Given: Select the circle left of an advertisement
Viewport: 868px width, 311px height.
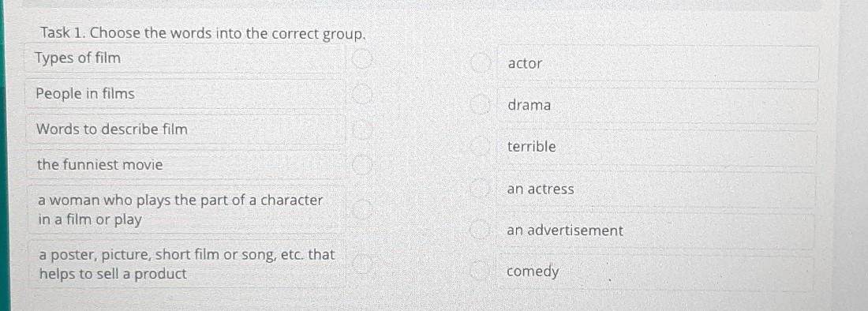Looking at the screenshot, I should pyautogui.click(x=480, y=230).
